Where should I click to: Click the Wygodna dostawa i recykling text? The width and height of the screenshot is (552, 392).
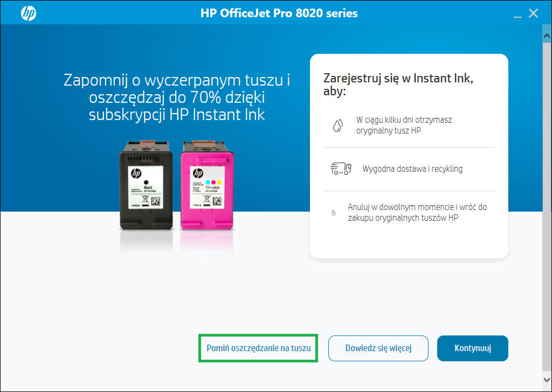412,169
